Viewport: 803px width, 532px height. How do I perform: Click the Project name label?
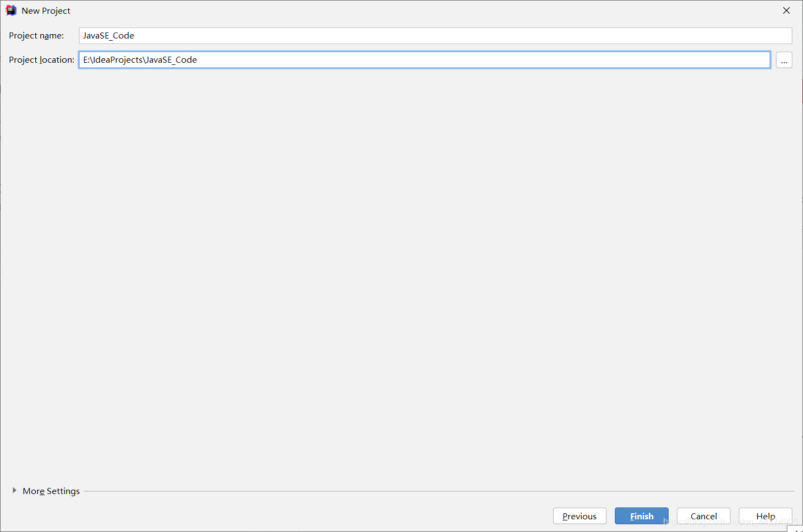[x=36, y=35]
